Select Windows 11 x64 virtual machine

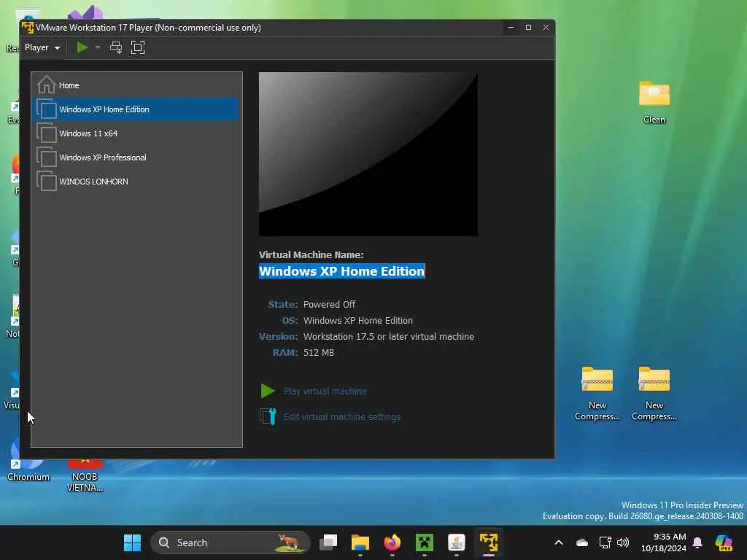tap(136, 133)
